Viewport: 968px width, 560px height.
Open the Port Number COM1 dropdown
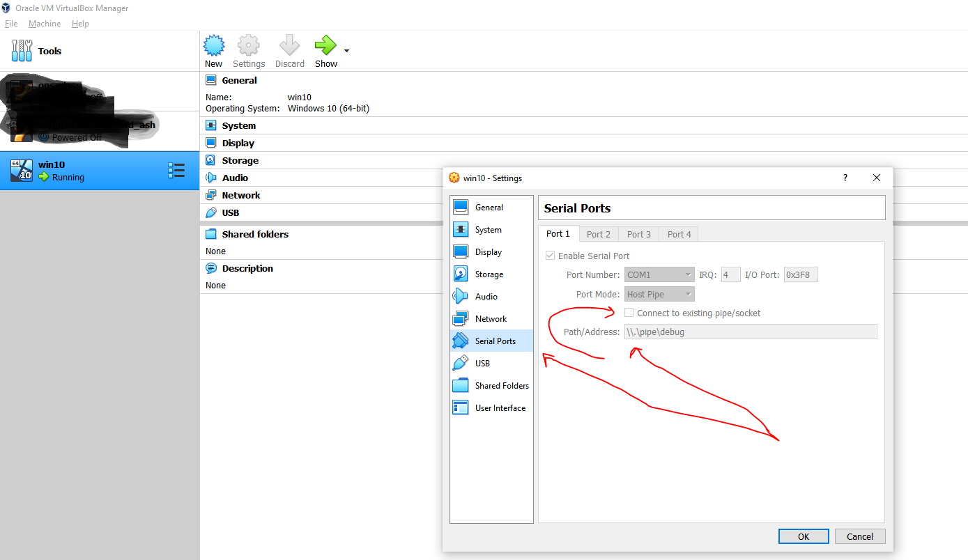659,274
